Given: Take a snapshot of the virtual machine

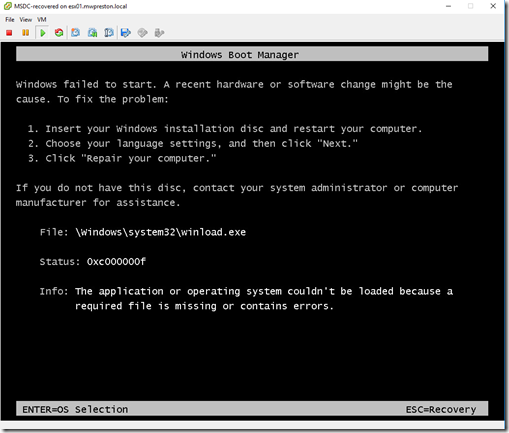Looking at the screenshot, I should tap(76, 33).
